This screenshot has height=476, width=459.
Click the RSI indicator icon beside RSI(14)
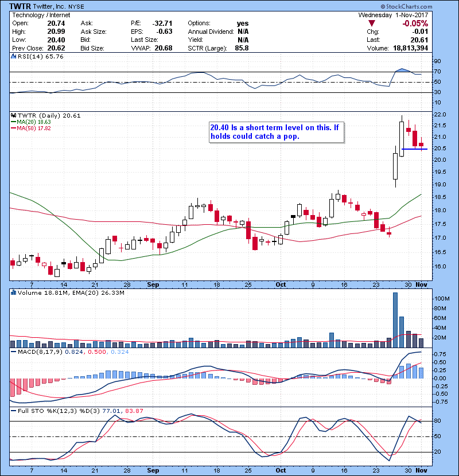point(13,56)
